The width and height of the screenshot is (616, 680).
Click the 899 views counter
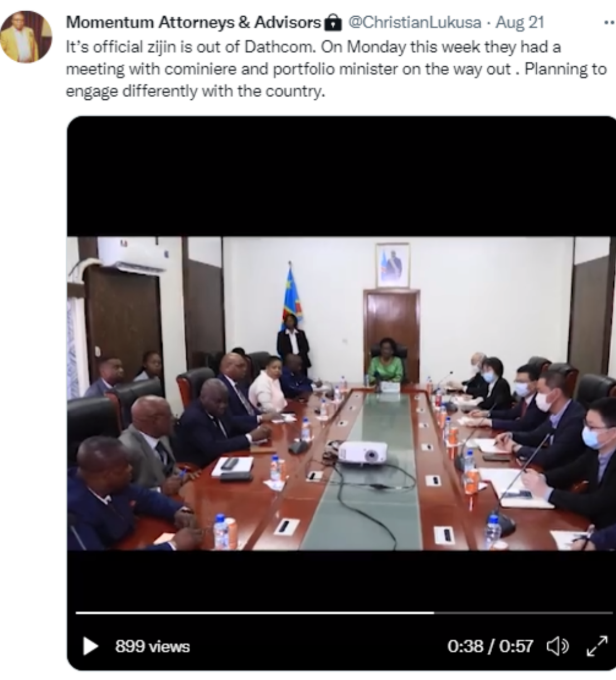(152, 647)
